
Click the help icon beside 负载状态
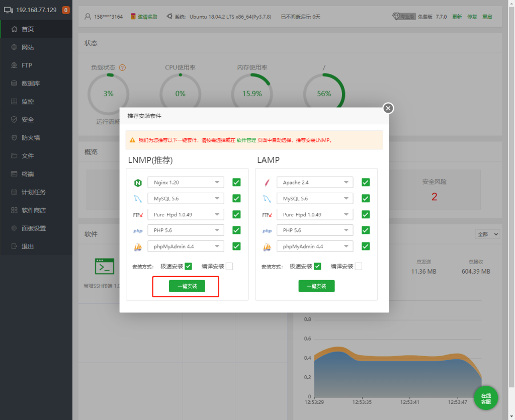(122, 67)
